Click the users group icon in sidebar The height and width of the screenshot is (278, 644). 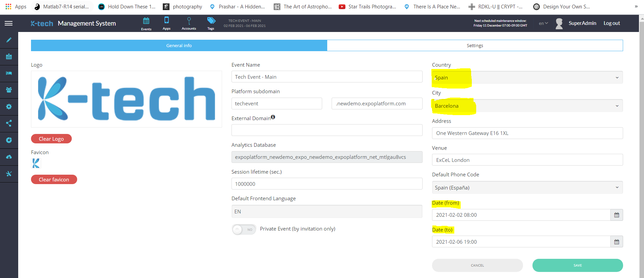pos(9,90)
